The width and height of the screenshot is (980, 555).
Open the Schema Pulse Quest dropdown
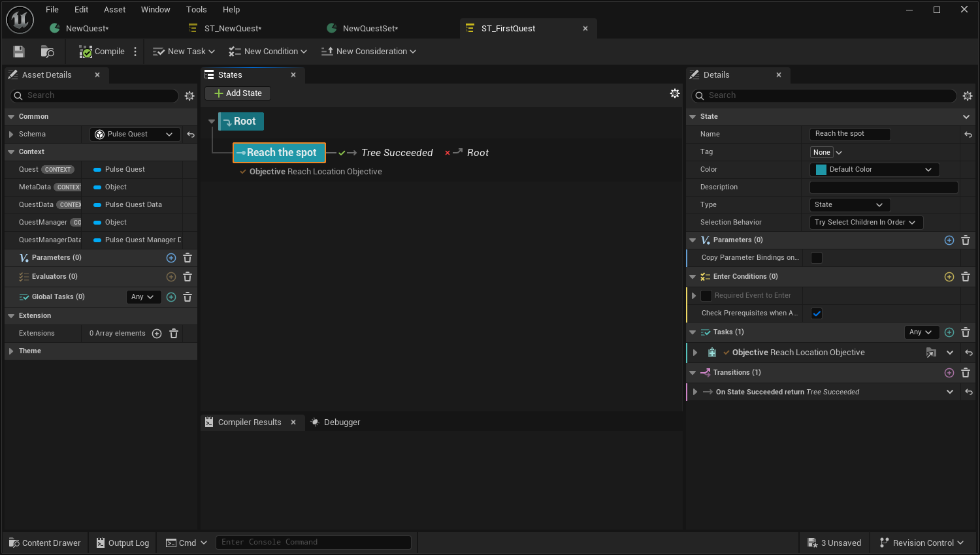tap(135, 135)
